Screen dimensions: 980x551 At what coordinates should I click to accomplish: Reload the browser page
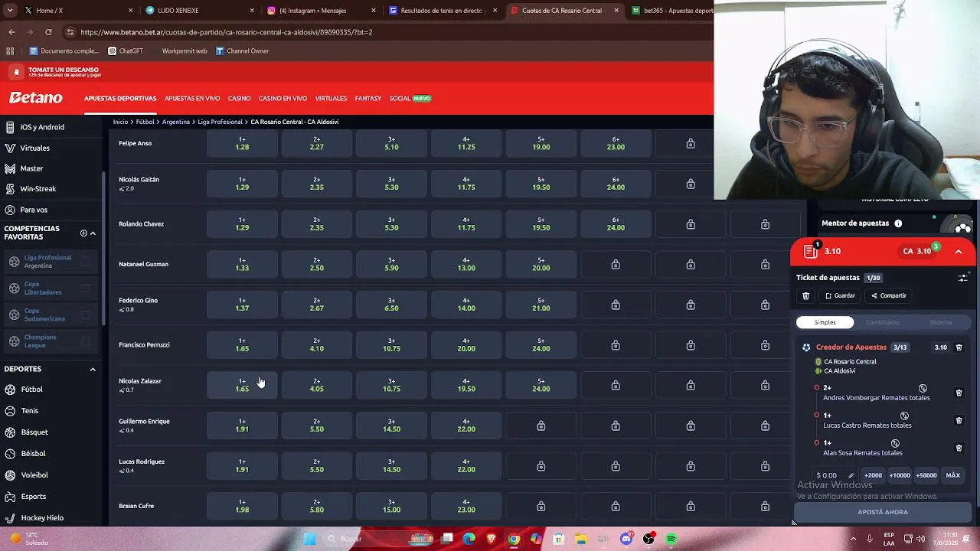48,32
